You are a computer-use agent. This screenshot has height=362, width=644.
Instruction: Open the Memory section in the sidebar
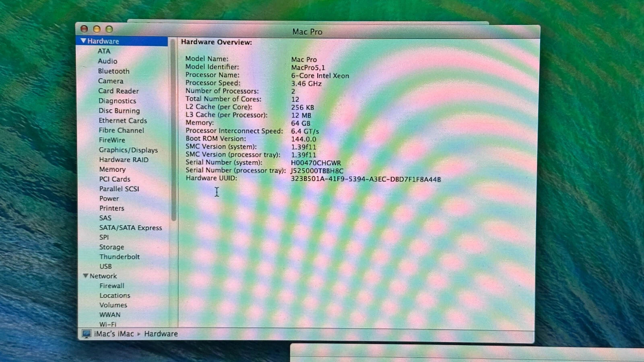tap(112, 169)
